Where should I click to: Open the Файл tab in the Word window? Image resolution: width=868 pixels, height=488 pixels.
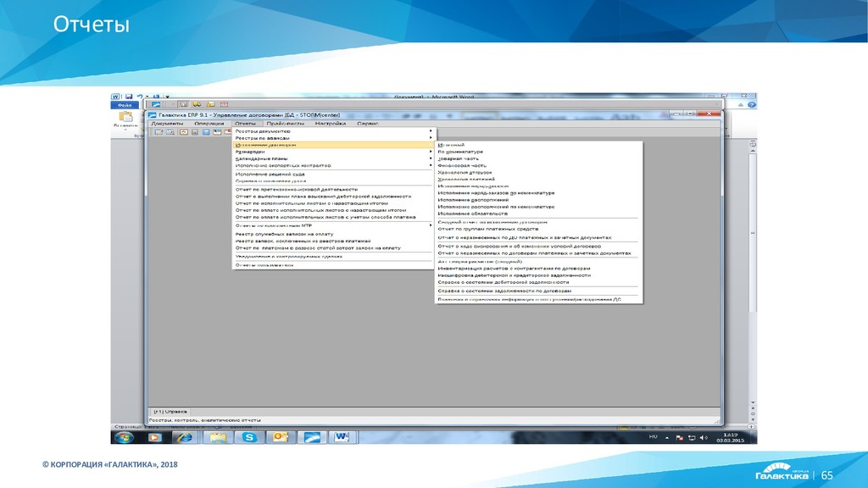[125, 104]
